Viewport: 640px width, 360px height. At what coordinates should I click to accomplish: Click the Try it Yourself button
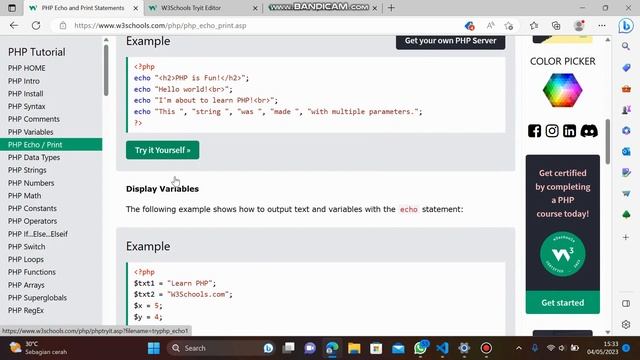click(x=162, y=150)
